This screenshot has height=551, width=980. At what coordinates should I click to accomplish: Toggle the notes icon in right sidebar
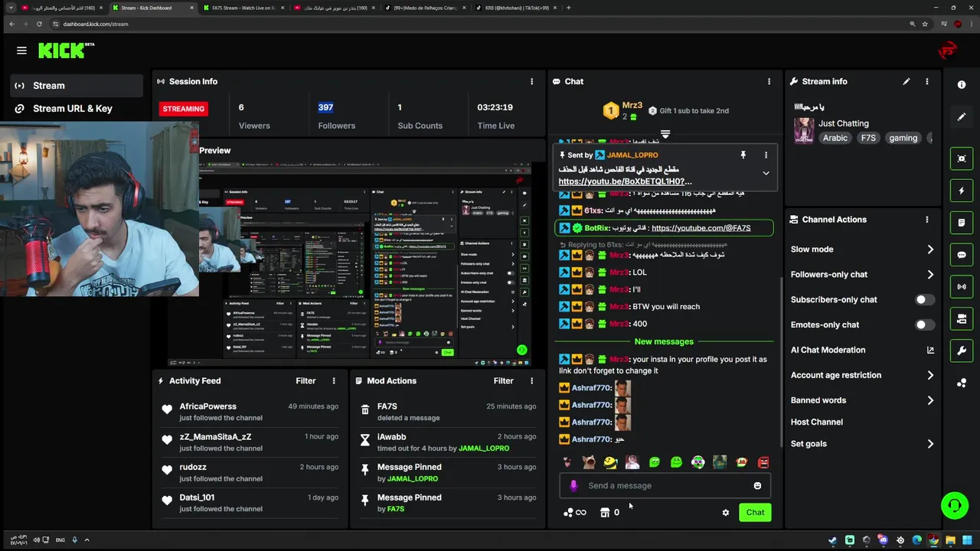(x=962, y=223)
